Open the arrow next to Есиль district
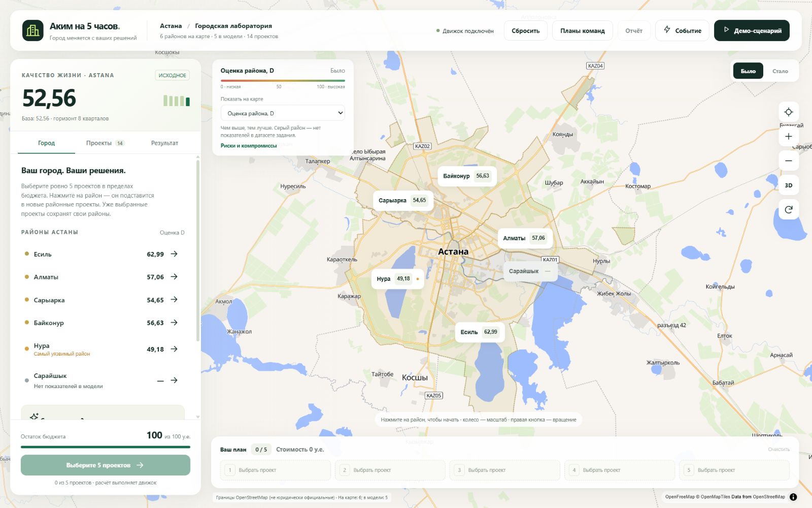812x508 pixels. coord(174,254)
